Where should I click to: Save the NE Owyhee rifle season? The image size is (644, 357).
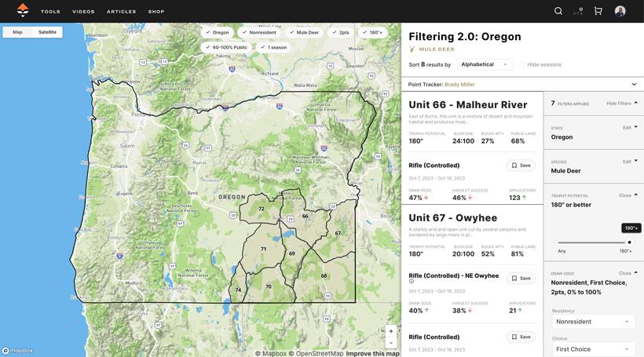[521, 279]
